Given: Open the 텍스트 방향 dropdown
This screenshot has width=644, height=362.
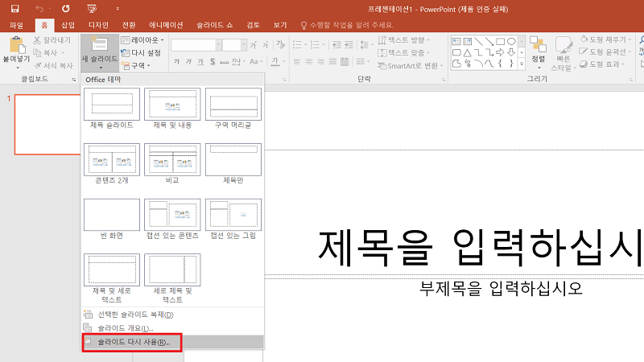Looking at the screenshot, I should click(x=404, y=39).
